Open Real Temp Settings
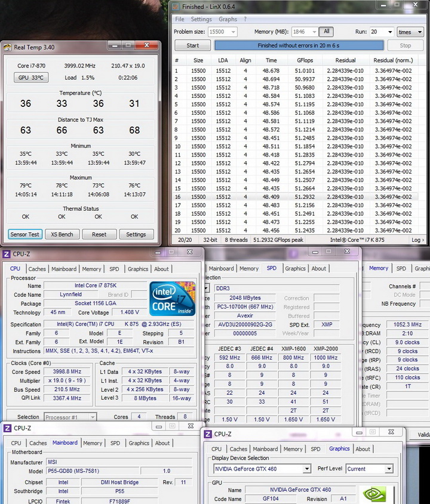430x504 pixels. pos(136,234)
